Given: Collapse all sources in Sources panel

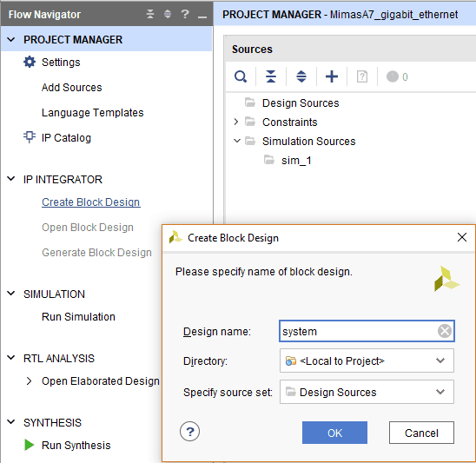Looking at the screenshot, I should (271, 76).
